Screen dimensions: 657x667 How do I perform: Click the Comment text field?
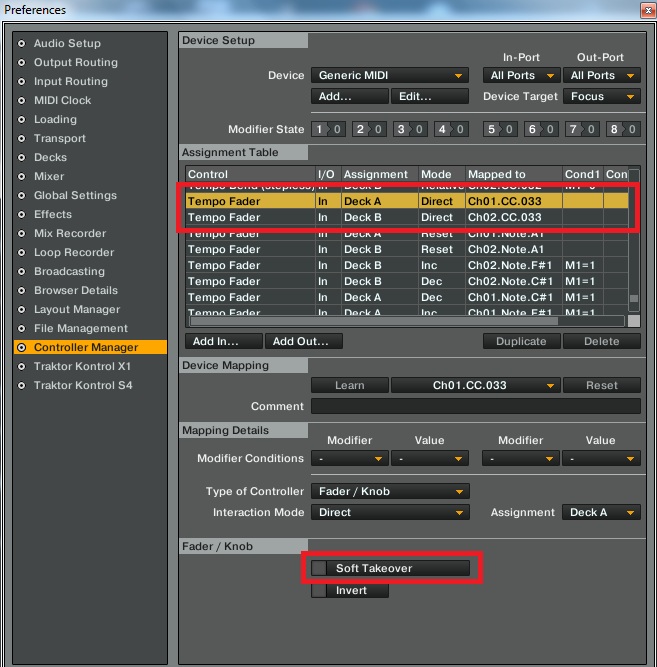click(x=476, y=406)
